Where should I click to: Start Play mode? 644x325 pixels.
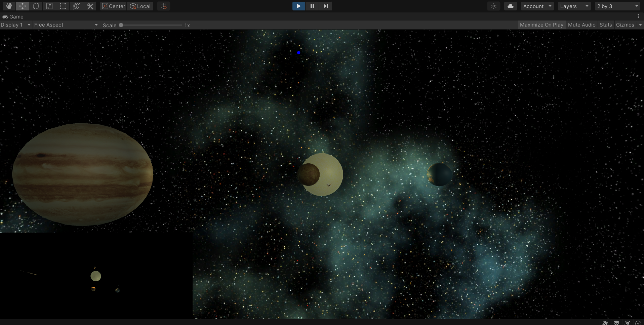point(298,6)
